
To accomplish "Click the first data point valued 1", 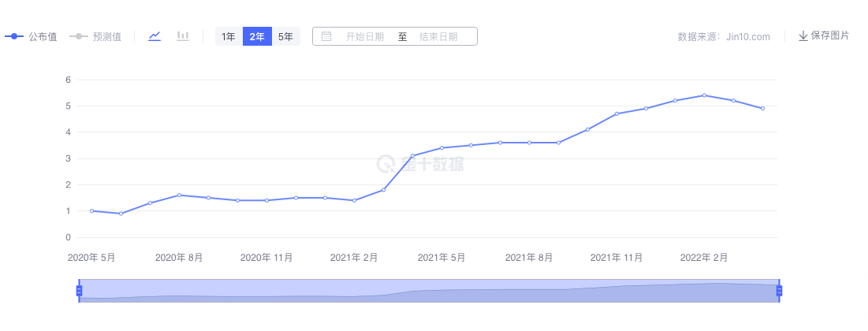I will (91, 211).
